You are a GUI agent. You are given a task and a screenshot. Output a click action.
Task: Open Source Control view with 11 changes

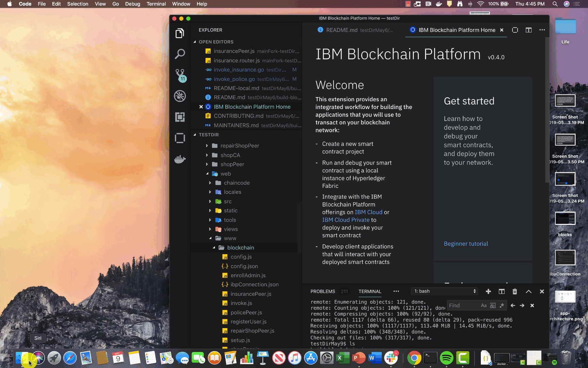tap(180, 75)
